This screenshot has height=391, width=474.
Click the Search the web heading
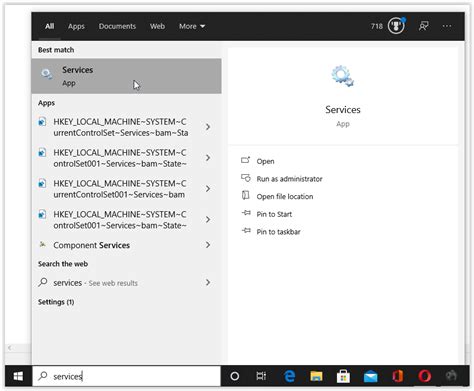click(63, 264)
